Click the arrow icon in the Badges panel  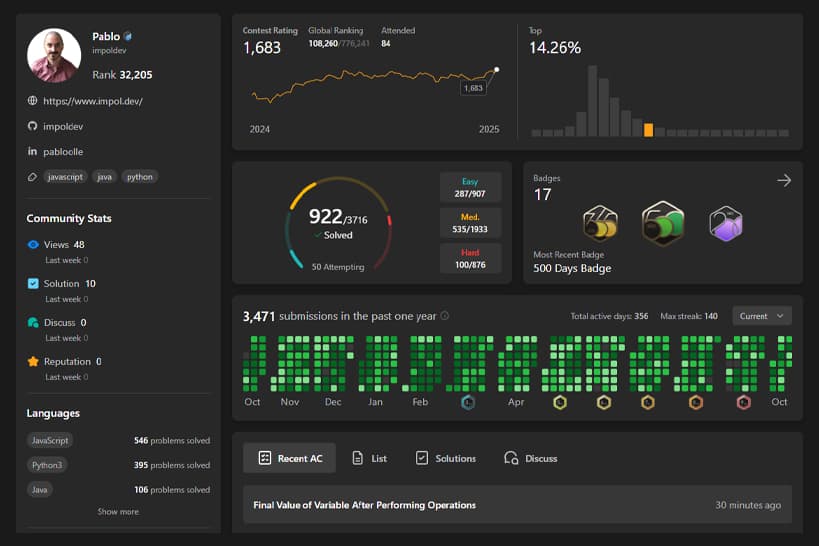[784, 180]
